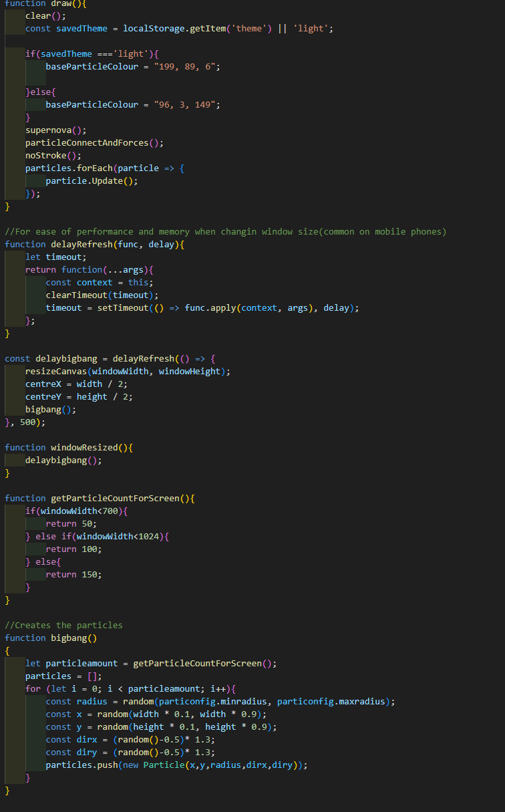The height and width of the screenshot is (812, 505).
Task: Click the "return 100;" line
Action: (74, 549)
